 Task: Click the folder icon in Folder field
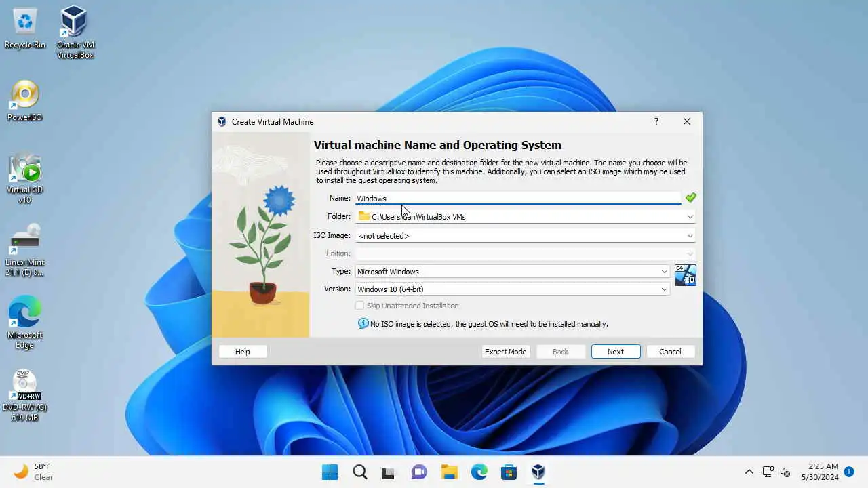364,216
